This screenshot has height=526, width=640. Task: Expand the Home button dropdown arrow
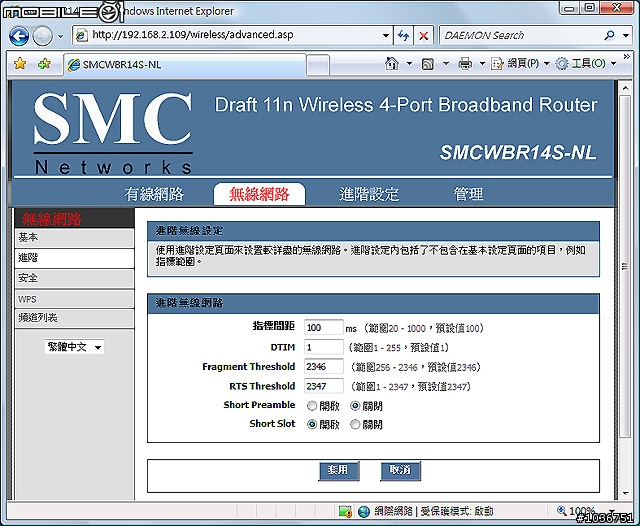coord(409,64)
